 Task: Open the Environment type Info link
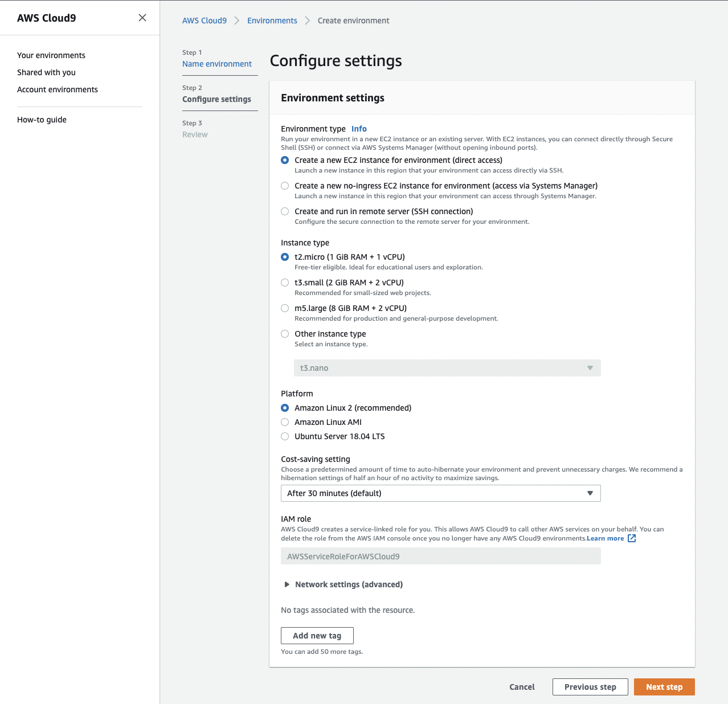(359, 129)
